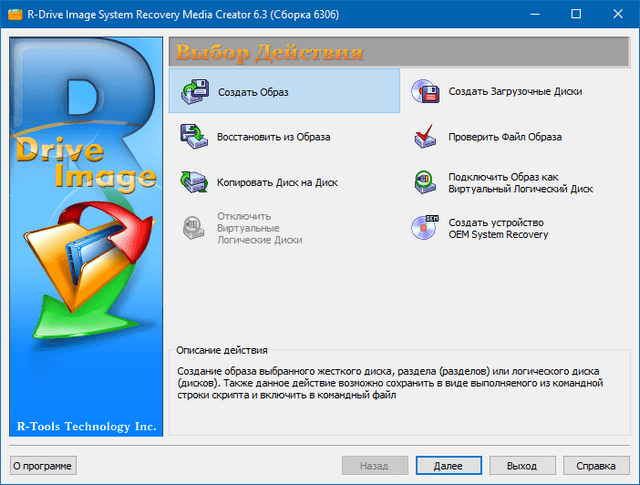Click the Выход button
Viewport: 640px width, 485px height.
pos(521,466)
